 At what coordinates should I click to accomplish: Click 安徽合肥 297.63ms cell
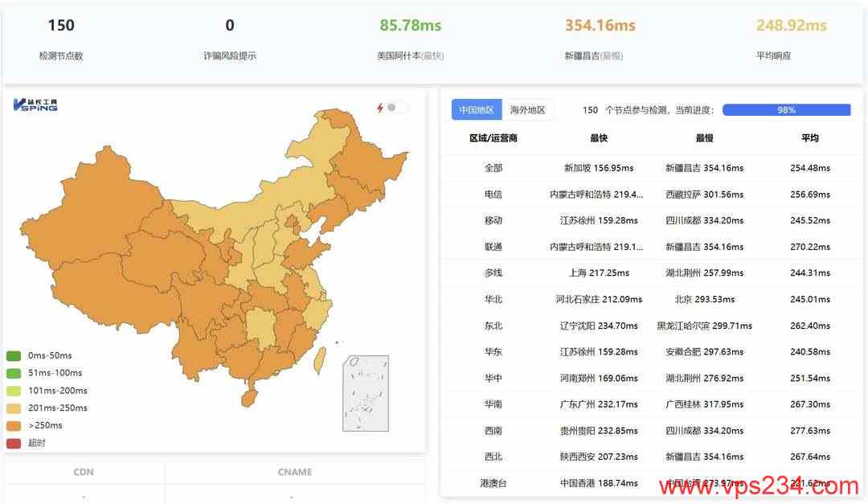[704, 352]
